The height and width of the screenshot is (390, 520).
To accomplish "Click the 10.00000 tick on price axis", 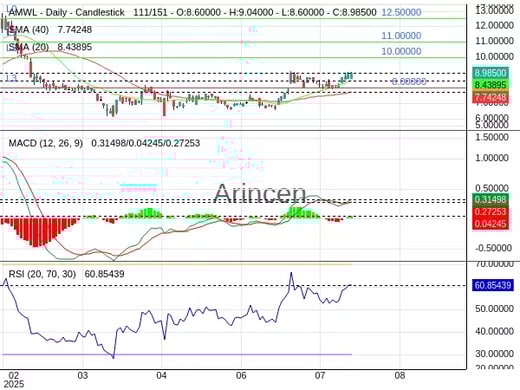I will click(x=494, y=57).
